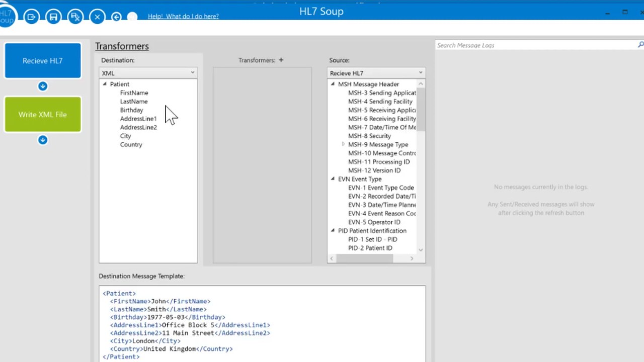Open the 'Help! What do I do here?' link
644x362 pixels.
[183, 16]
